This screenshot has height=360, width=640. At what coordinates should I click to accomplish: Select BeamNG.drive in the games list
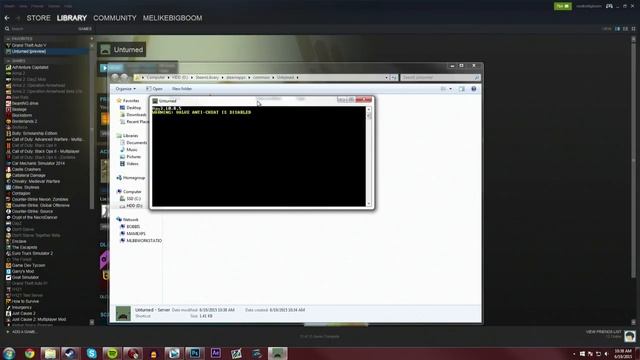(25, 103)
